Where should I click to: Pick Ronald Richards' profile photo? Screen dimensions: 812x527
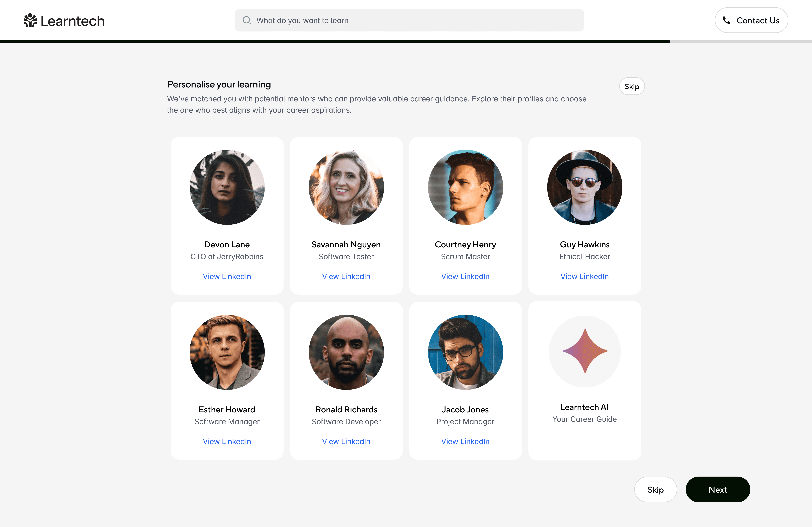[x=346, y=352]
